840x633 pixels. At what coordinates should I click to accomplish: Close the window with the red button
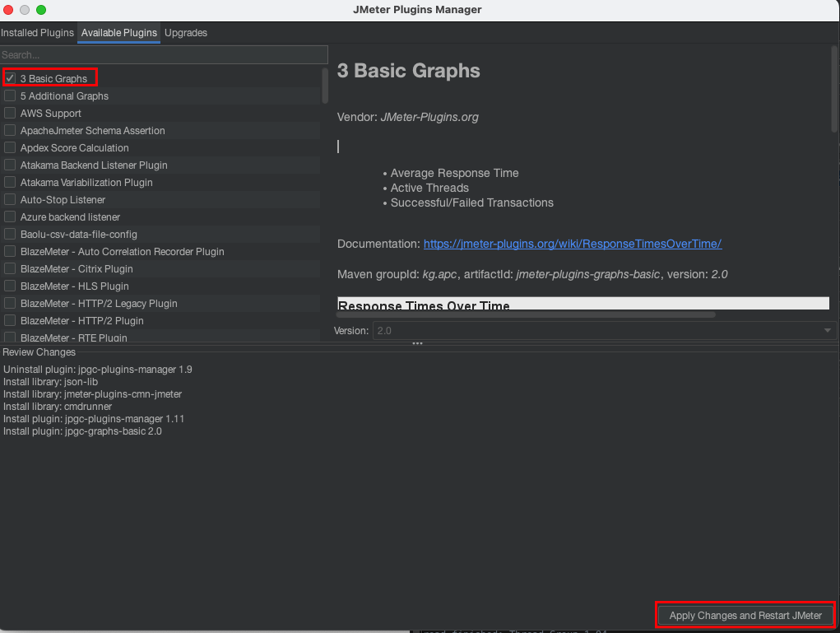pos(8,10)
